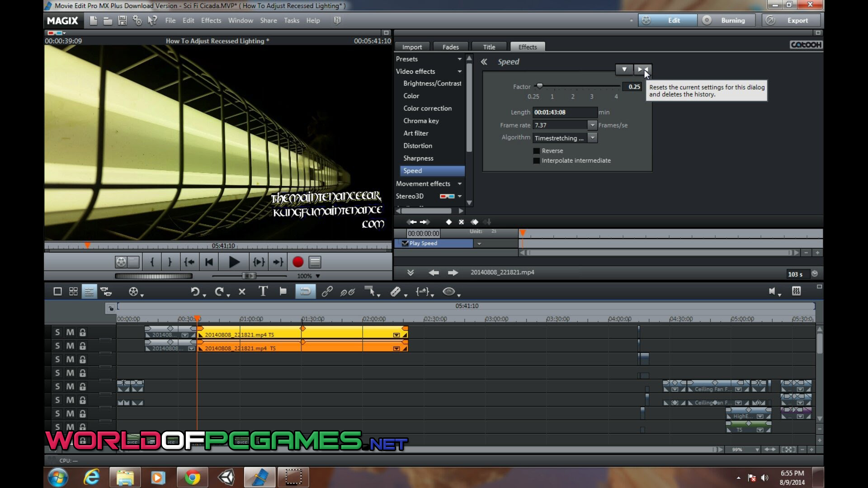Reset the Speed effect settings
The width and height of the screenshot is (868, 488).
point(642,70)
